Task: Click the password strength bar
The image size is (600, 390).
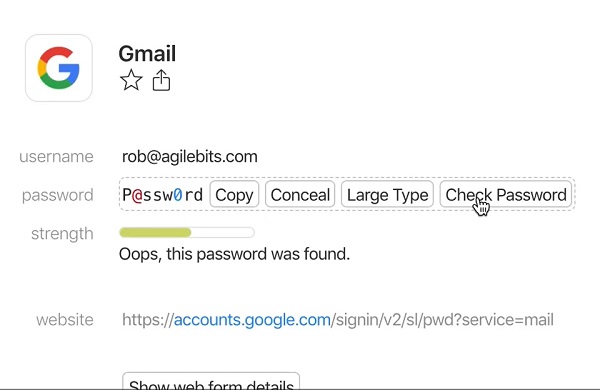Action: tap(187, 232)
